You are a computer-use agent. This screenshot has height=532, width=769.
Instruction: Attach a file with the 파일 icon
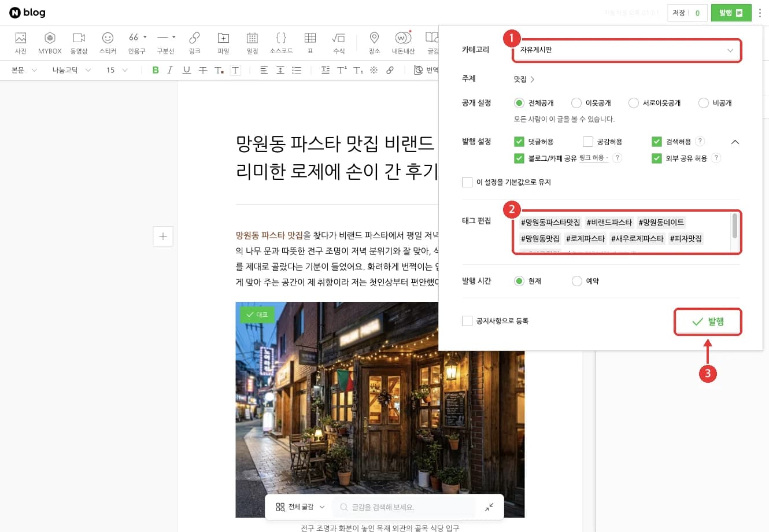point(223,43)
